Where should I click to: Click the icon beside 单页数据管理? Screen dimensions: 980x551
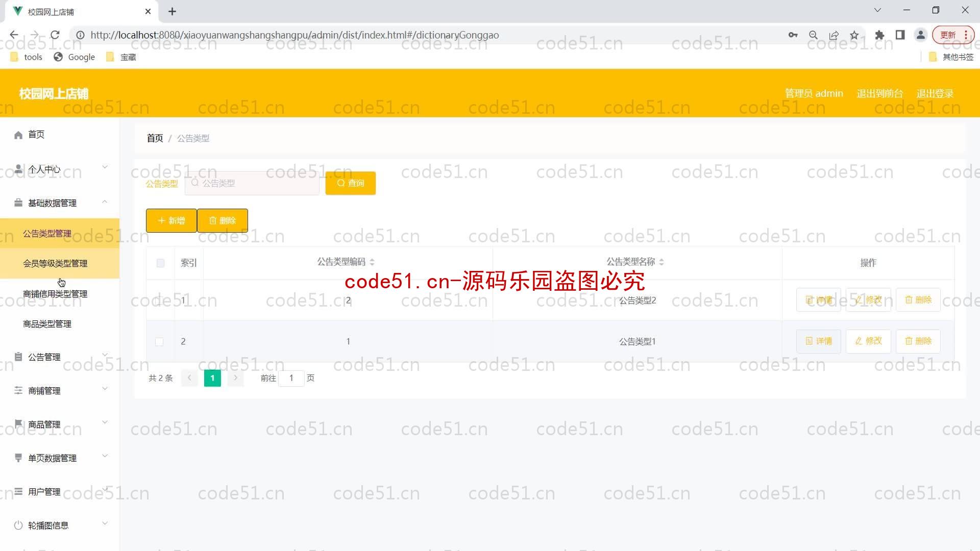point(18,458)
